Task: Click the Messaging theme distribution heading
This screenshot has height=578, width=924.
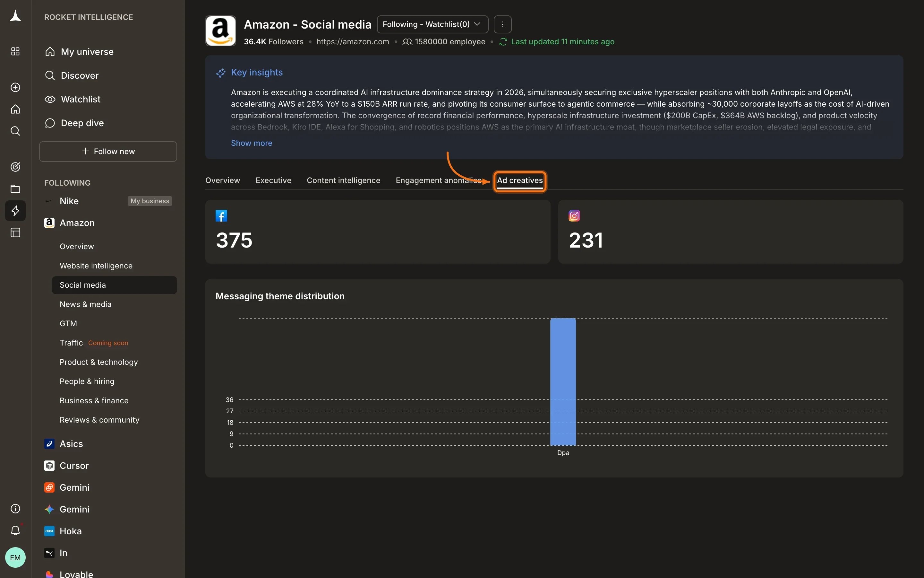Action: point(280,296)
